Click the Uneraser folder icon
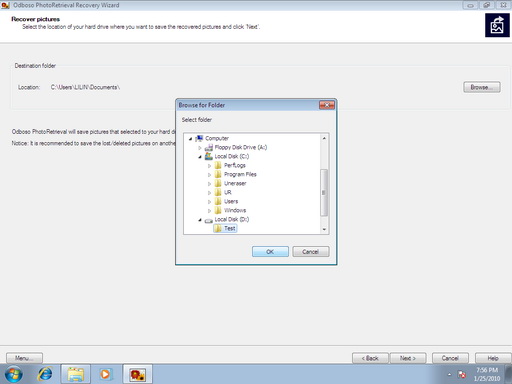This screenshot has height=384, width=512. point(218,183)
